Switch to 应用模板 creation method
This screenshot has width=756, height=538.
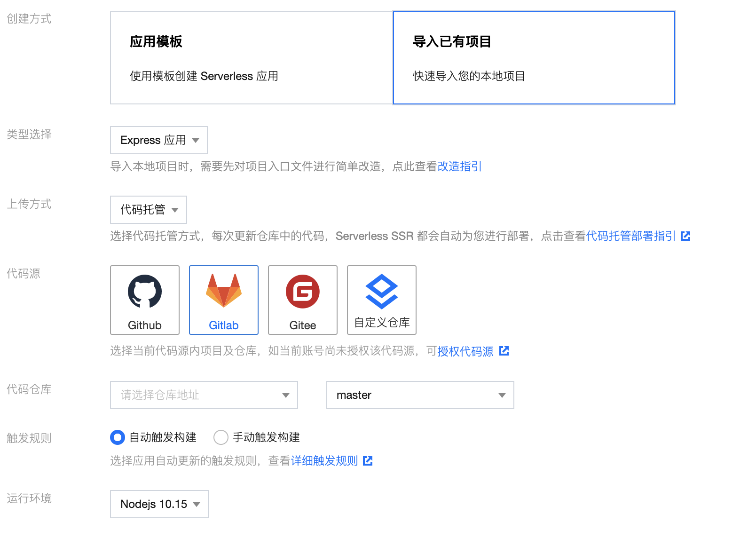[252, 58]
